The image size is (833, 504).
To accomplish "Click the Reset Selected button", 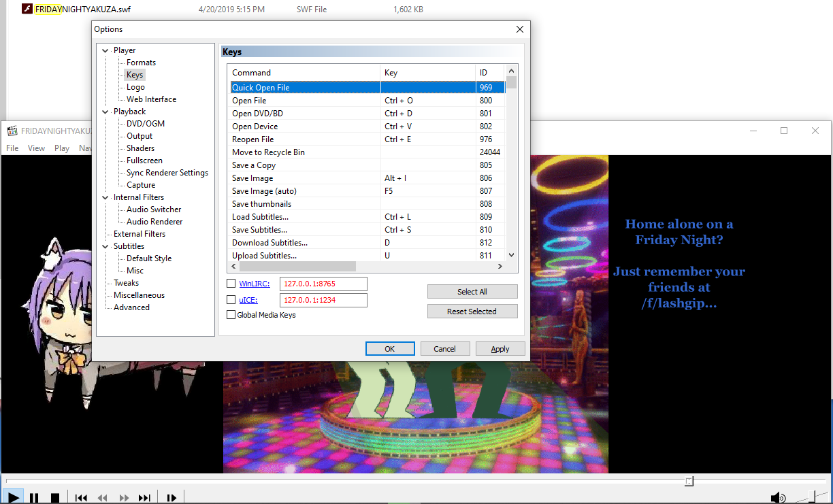I will click(472, 311).
